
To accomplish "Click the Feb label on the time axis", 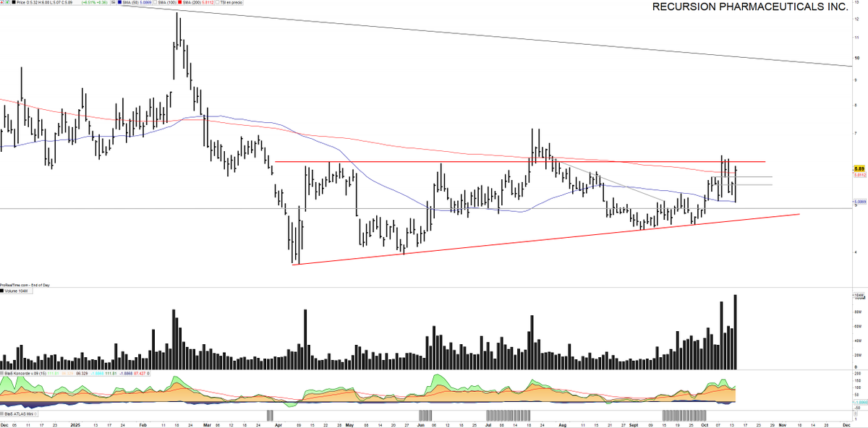I will (142, 424).
